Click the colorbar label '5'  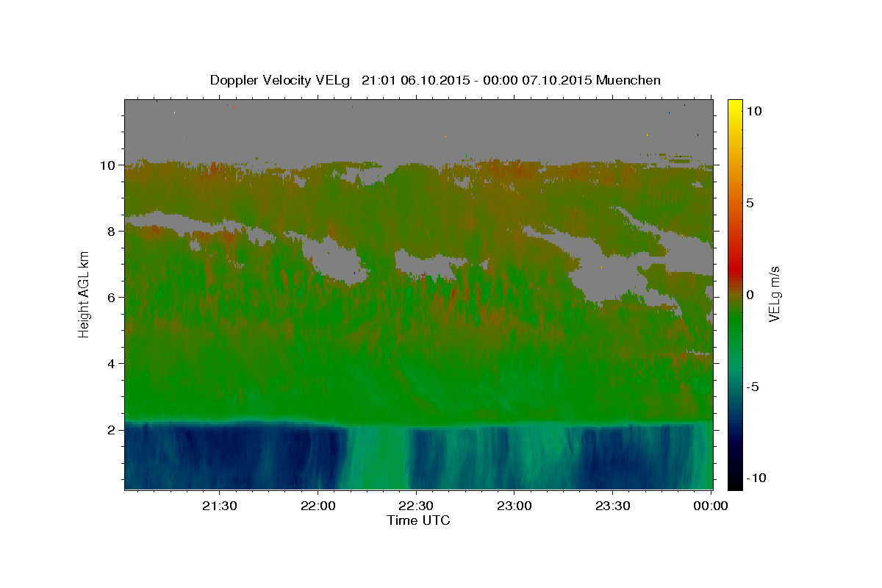tap(750, 203)
